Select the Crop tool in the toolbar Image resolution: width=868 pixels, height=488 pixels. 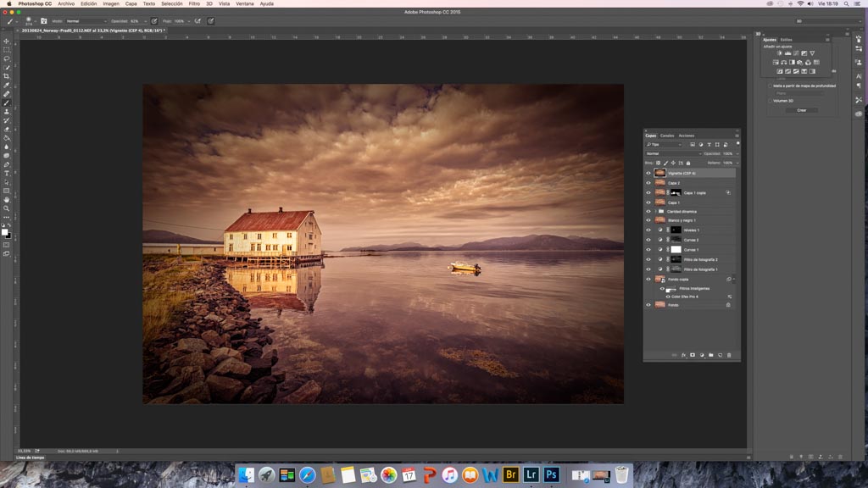[7, 76]
